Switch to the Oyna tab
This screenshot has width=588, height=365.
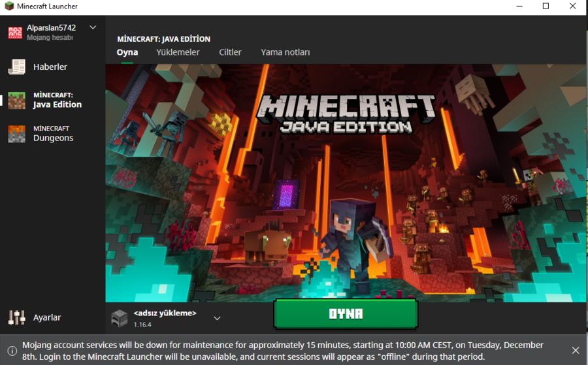pos(127,52)
